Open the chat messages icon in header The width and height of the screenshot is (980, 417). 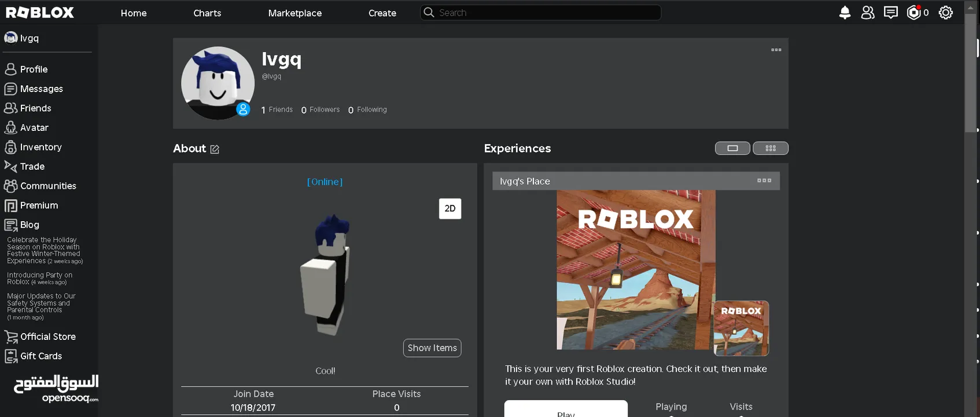pyautogui.click(x=891, y=13)
